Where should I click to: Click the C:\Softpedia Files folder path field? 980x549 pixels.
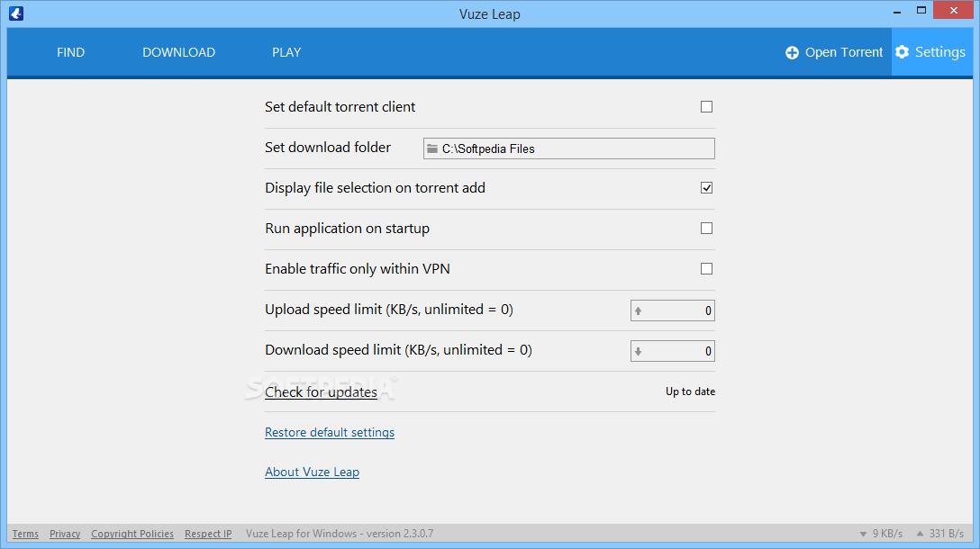[568, 148]
